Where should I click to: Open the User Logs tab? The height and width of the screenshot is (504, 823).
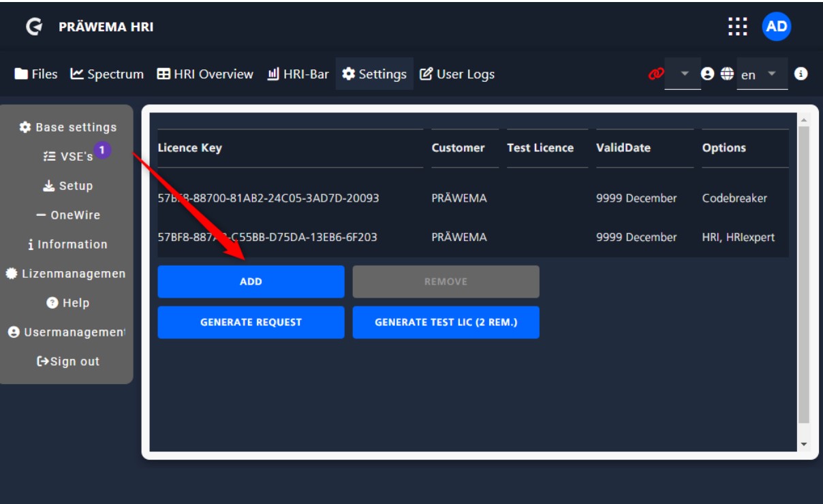click(457, 74)
